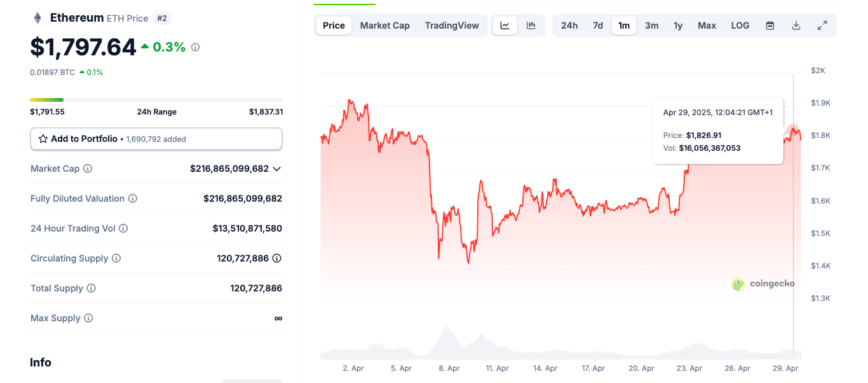Enable the 1y timeframe

pyautogui.click(x=677, y=25)
